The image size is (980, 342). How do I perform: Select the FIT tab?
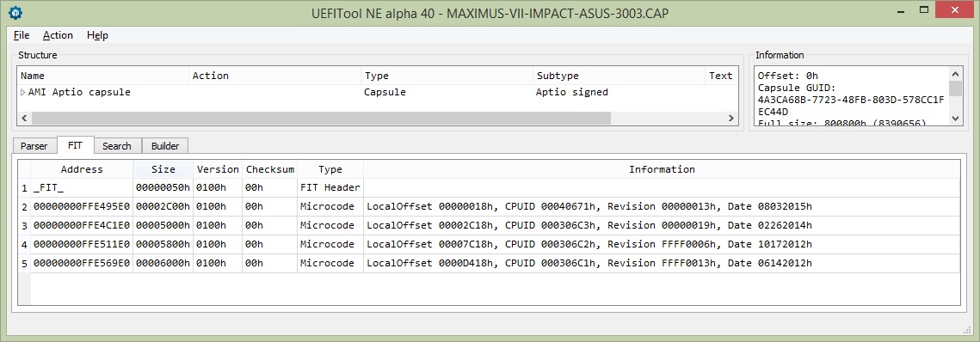pyautogui.click(x=75, y=145)
